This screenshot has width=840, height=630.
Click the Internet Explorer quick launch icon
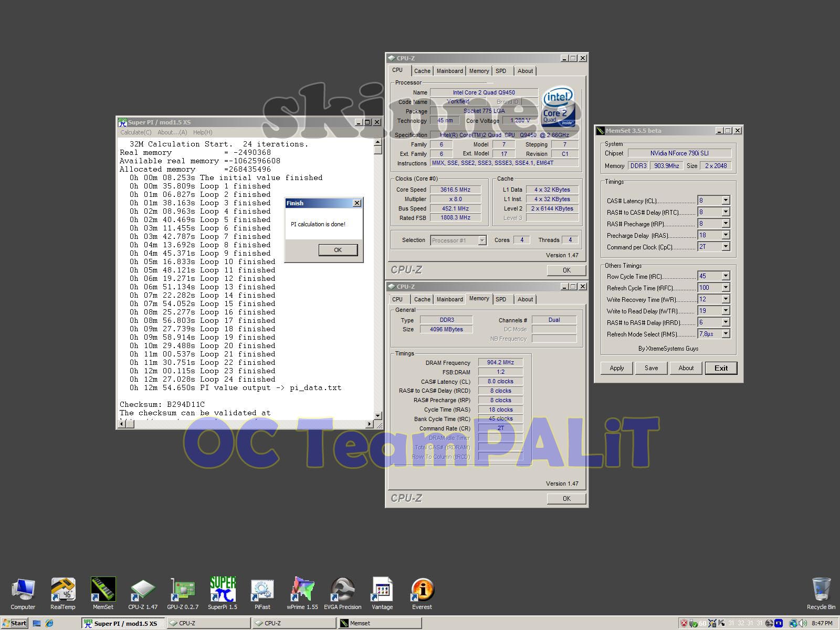coord(49,623)
